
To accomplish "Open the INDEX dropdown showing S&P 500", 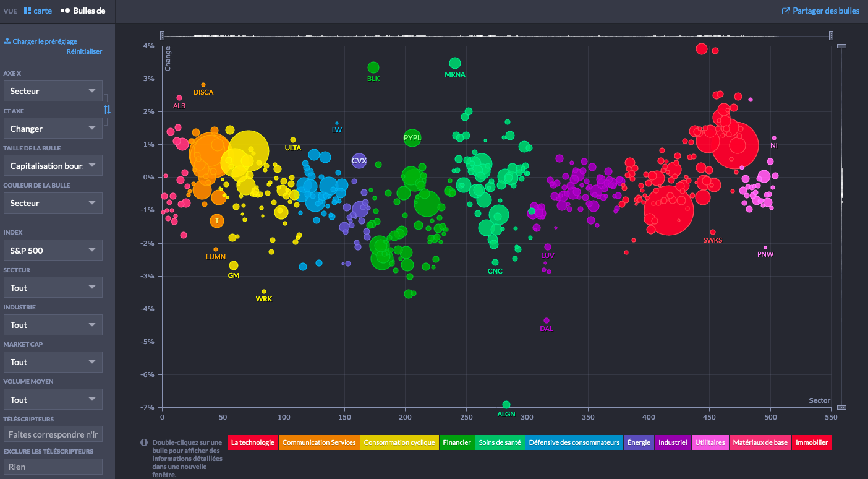I will click(x=53, y=251).
